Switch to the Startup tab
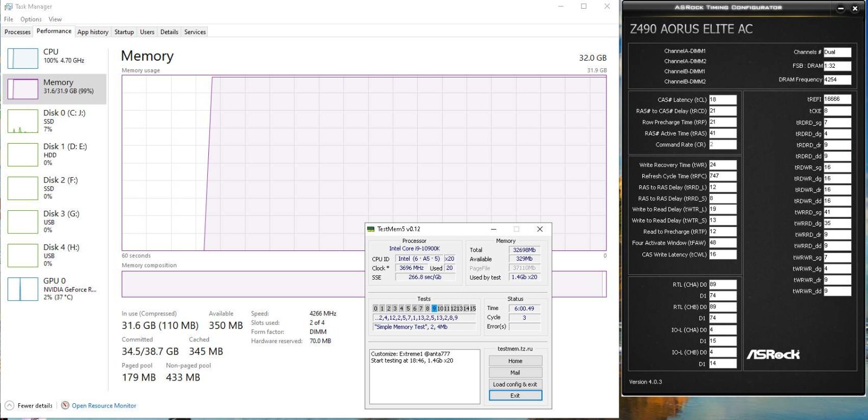 (124, 32)
